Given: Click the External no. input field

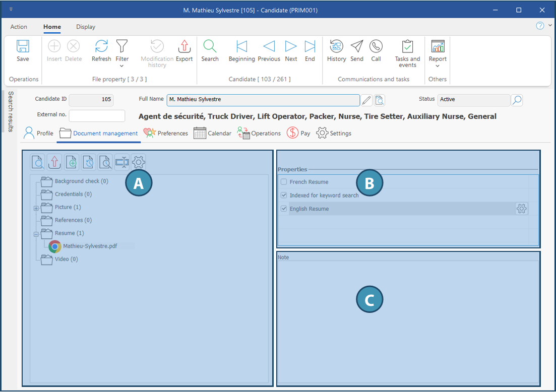Looking at the screenshot, I should [x=97, y=116].
